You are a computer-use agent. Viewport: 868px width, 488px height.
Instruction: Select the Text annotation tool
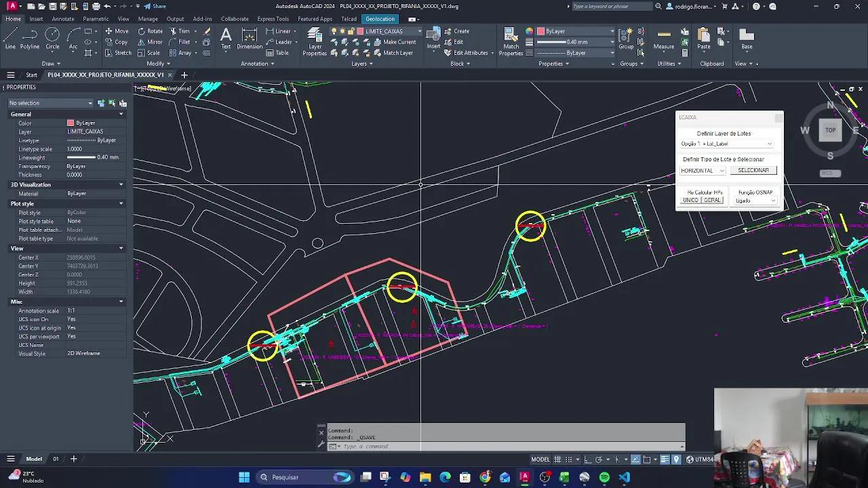[226, 38]
